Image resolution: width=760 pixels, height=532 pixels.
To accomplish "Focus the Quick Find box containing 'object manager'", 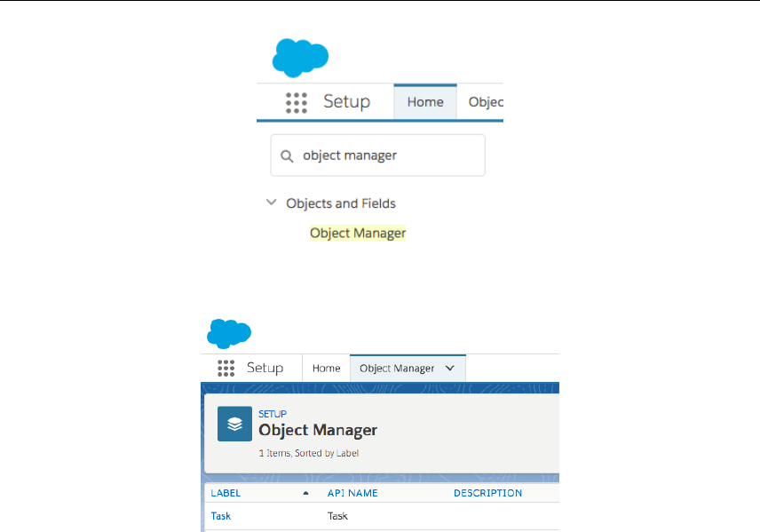I will coord(377,155).
